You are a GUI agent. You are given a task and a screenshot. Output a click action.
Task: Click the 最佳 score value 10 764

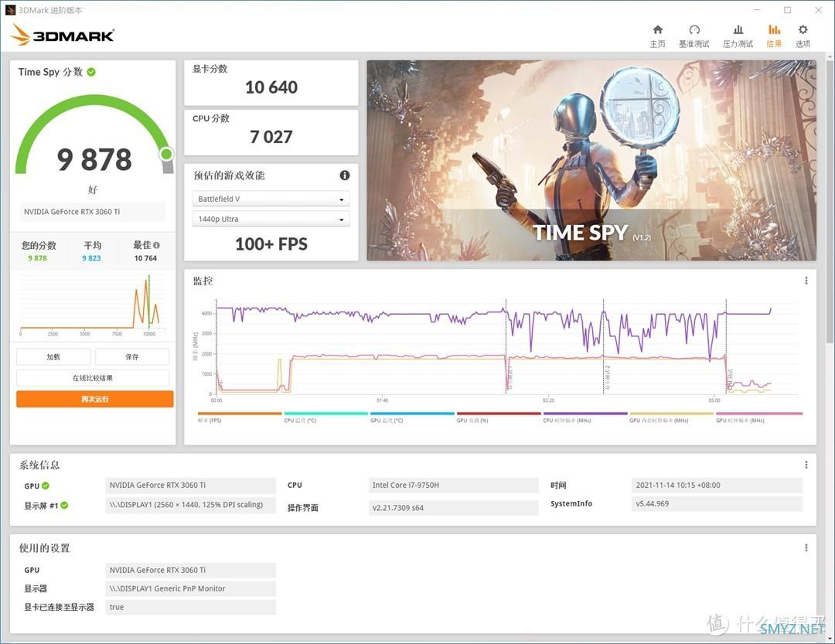(145, 257)
